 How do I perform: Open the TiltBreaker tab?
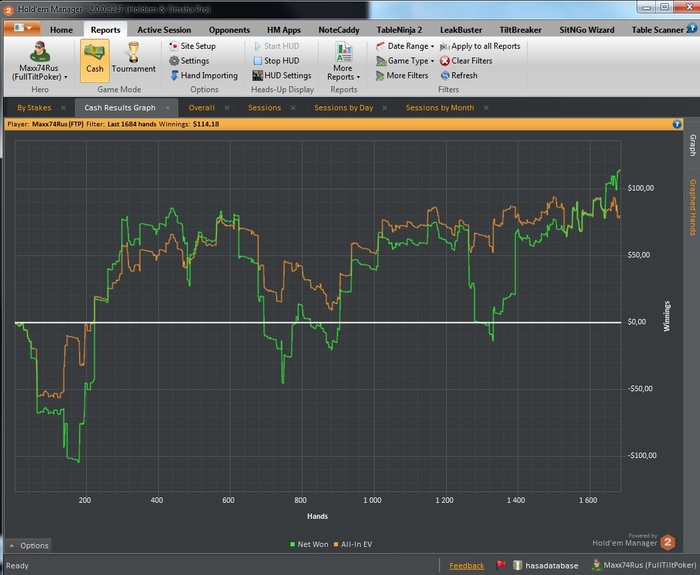(x=520, y=30)
